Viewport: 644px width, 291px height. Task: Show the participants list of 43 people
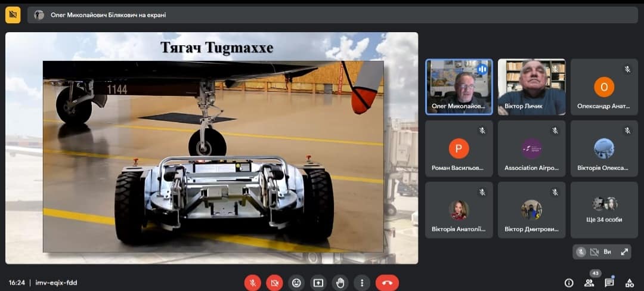[x=589, y=283]
